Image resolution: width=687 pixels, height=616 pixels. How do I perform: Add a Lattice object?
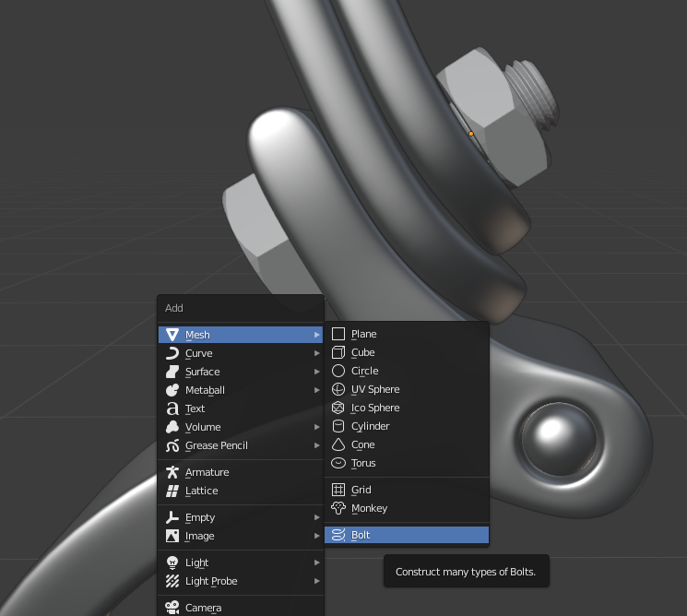241,491
